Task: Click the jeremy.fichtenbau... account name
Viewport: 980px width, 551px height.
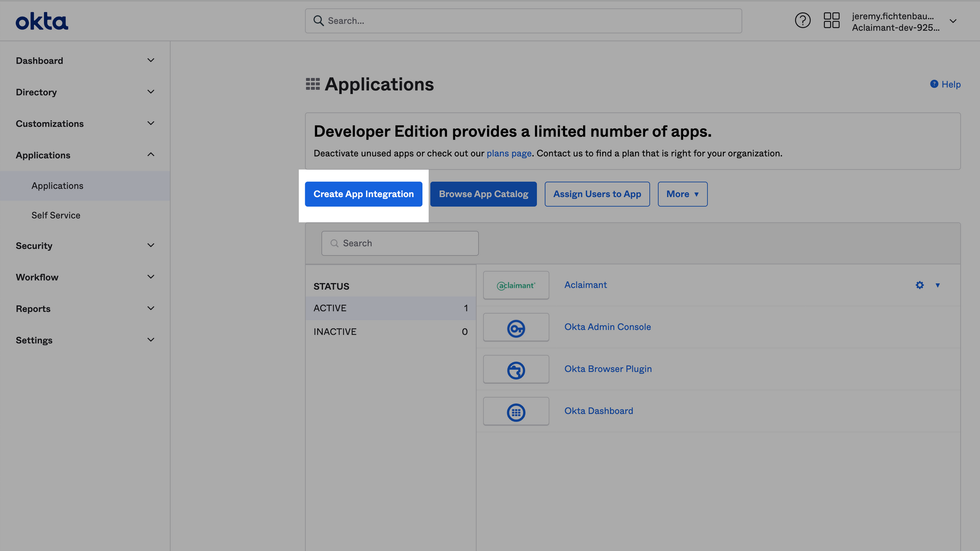Action: 893,16
